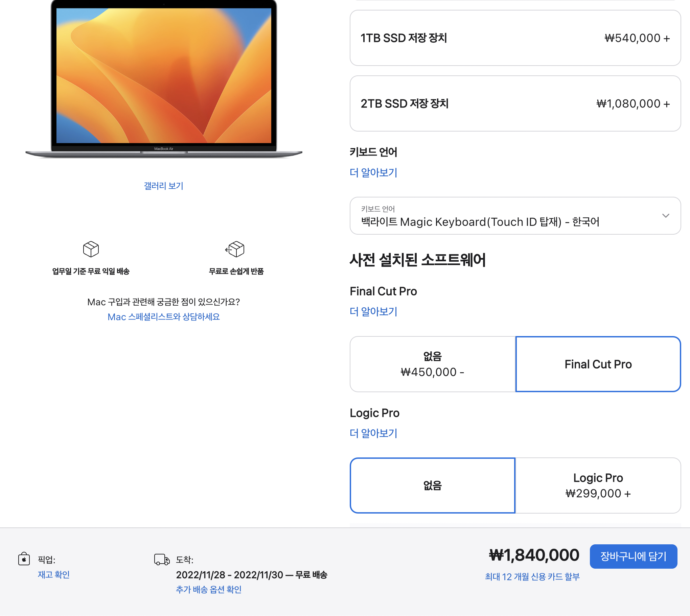Click the free returns package icon

[x=235, y=250]
